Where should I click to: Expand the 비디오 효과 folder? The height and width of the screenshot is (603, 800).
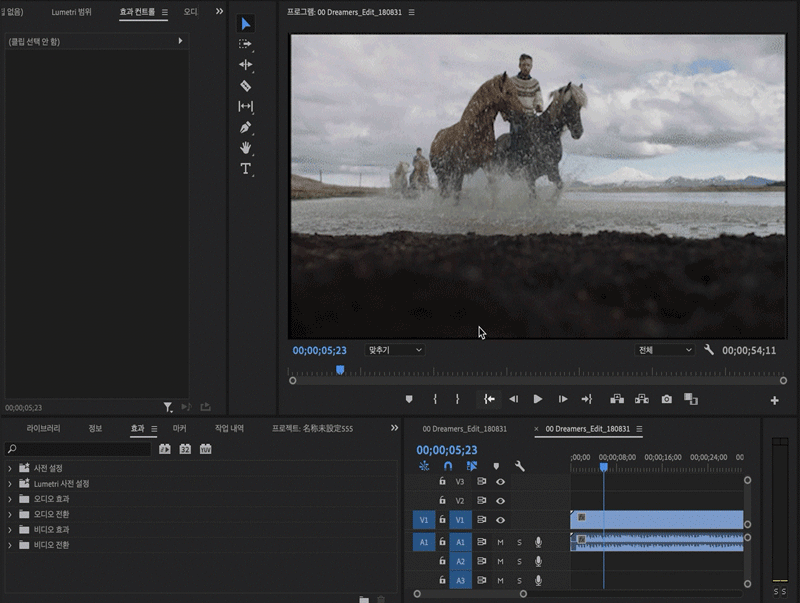[10, 530]
